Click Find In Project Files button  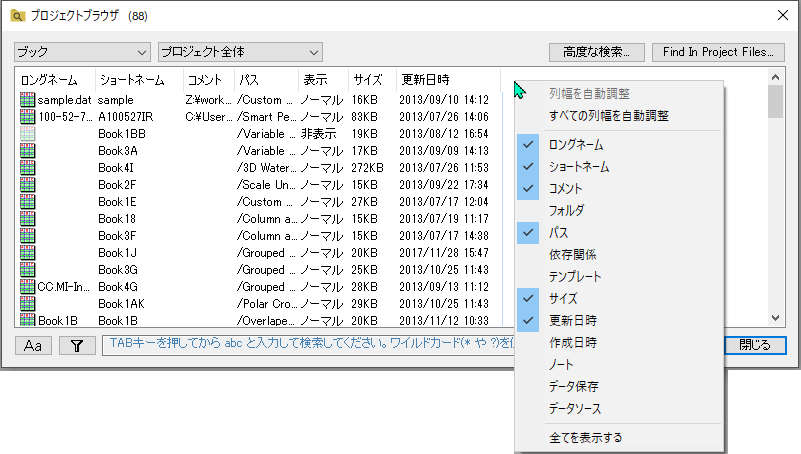pyautogui.click(x=718, y=52)
